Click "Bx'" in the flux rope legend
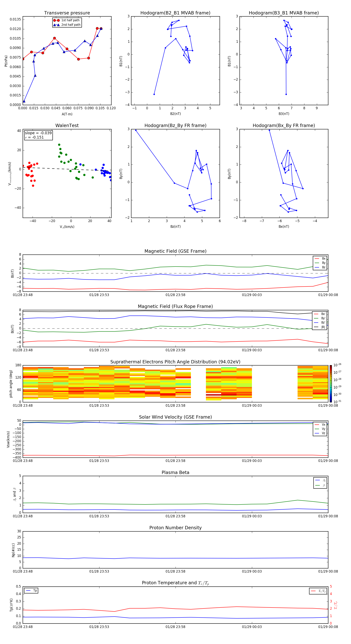Viewport: 351px width, 644px height. (320, 314)
